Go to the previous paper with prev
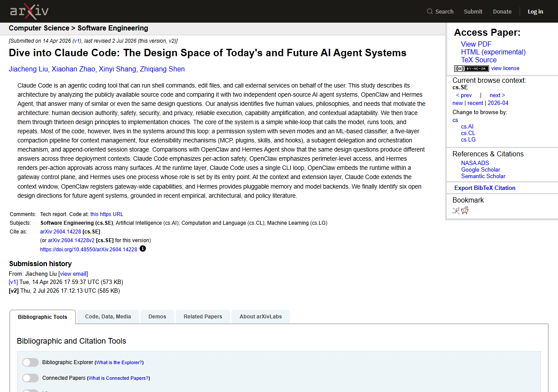 (x=464, y=95)
